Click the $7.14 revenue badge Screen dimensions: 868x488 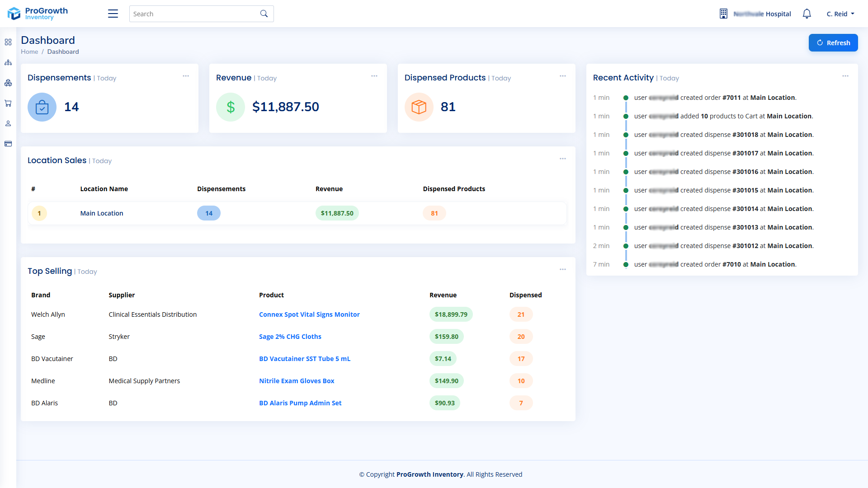point(443,359)
